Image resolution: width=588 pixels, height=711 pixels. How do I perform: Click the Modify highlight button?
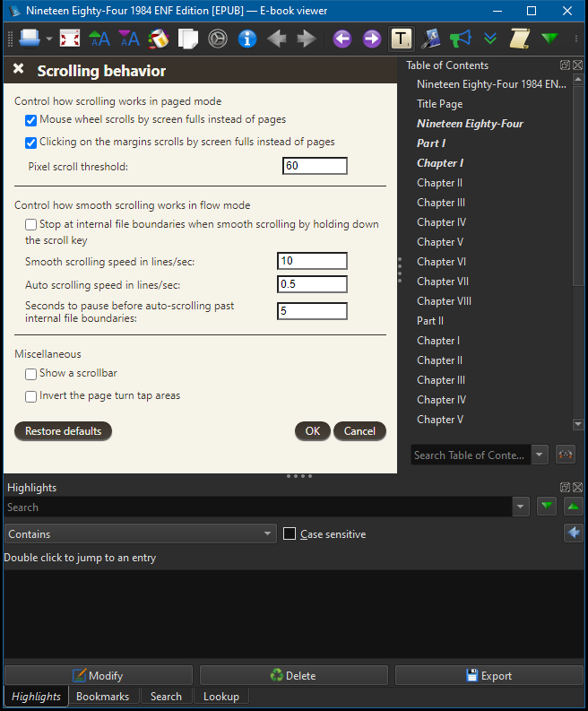[99, 676]
